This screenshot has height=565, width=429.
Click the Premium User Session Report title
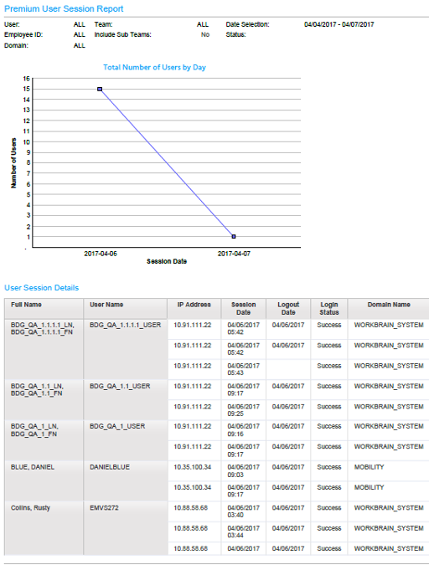[64, 9]
